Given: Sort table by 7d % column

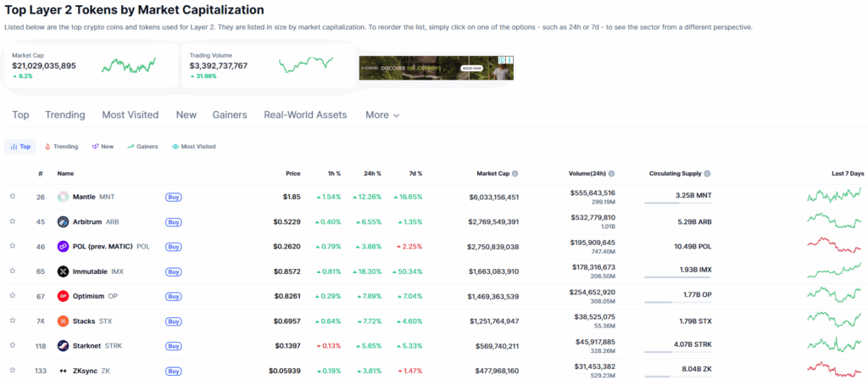Looking at the screenshot, I should click(x=414, y=173).
